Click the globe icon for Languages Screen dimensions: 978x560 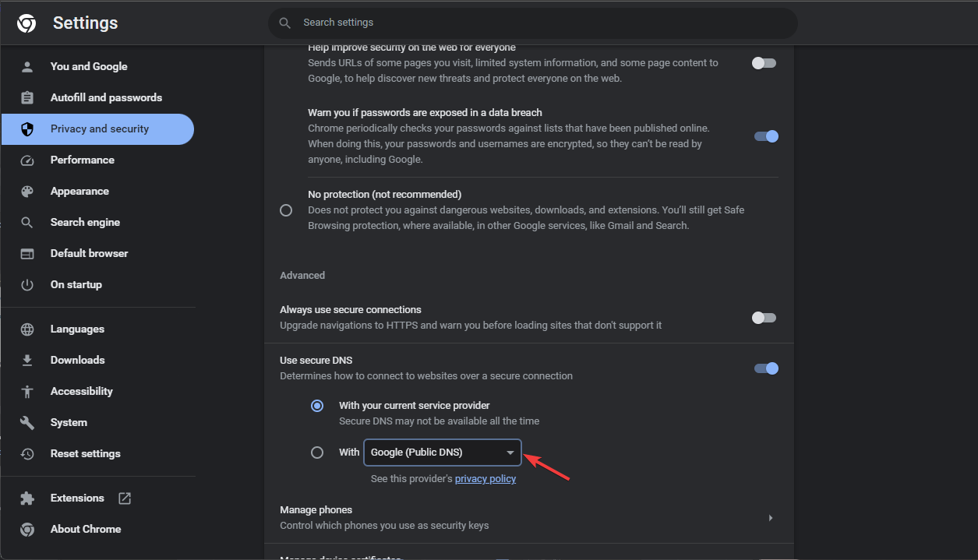pyautogui.click(x=27, y=329)
